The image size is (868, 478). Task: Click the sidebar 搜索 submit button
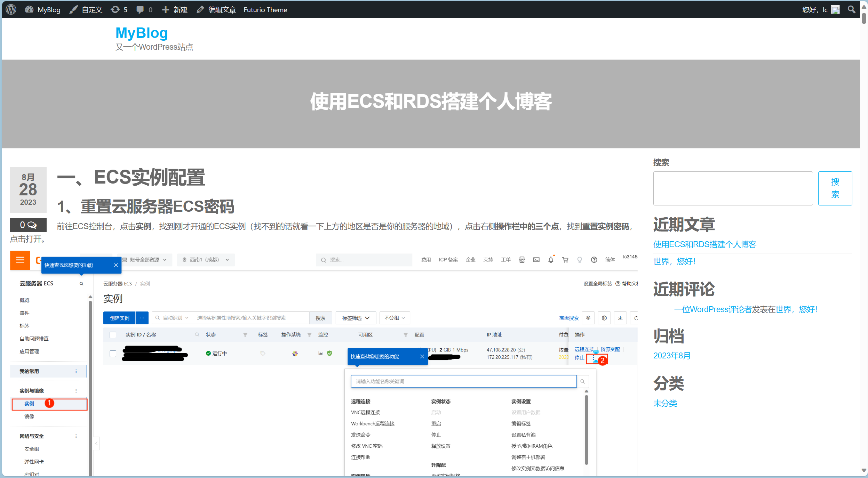[835, 188]
